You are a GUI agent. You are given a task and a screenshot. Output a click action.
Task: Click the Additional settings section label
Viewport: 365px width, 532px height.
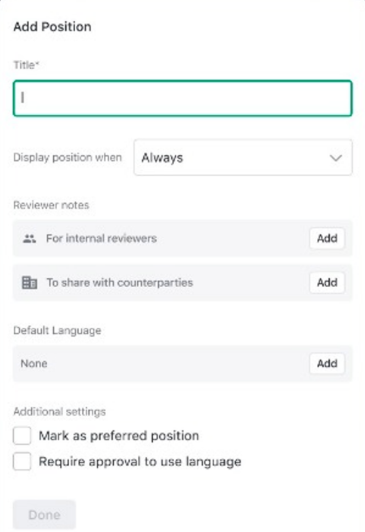60,412
